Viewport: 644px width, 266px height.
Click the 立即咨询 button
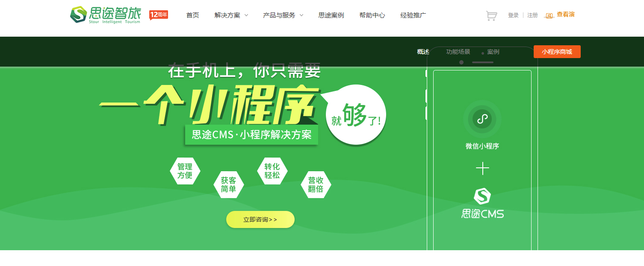click(x=260, y=219)
